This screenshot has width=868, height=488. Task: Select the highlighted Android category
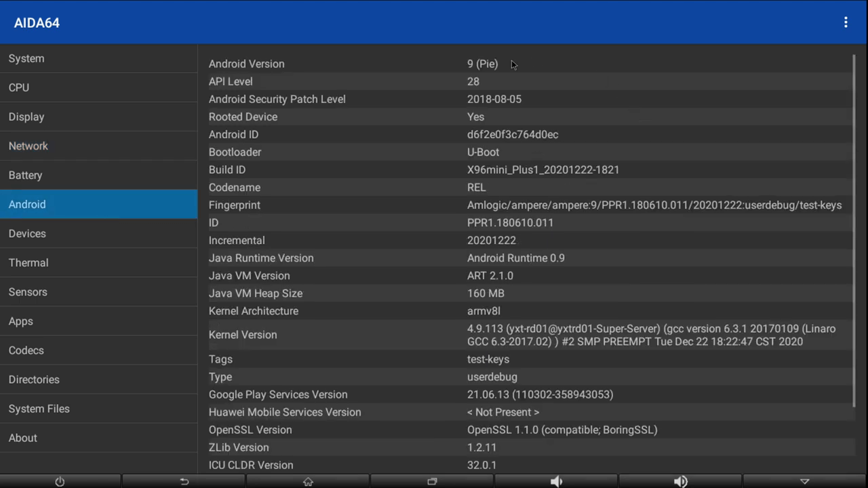point(99,204)
